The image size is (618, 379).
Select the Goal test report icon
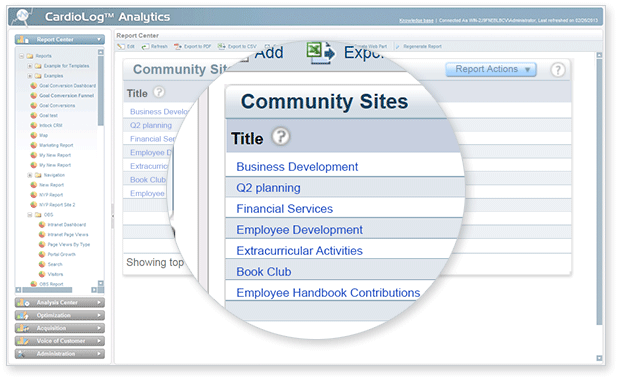(x=34, y=115)
